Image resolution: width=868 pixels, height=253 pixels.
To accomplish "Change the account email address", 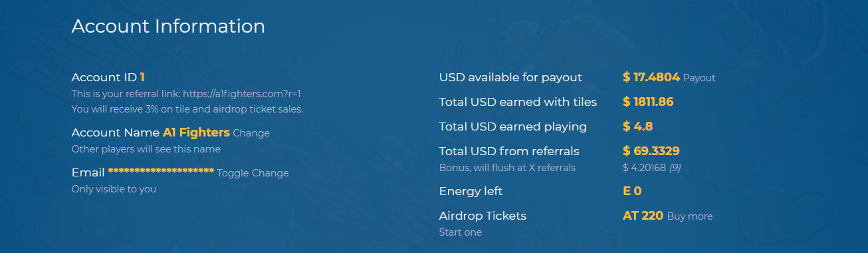I will click(x=271, y=173).
